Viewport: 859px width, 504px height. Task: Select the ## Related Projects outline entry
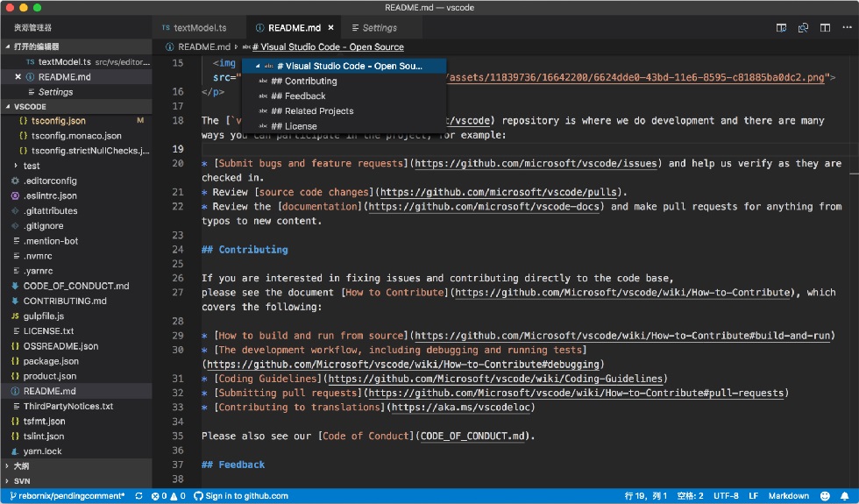coord(344,110)
